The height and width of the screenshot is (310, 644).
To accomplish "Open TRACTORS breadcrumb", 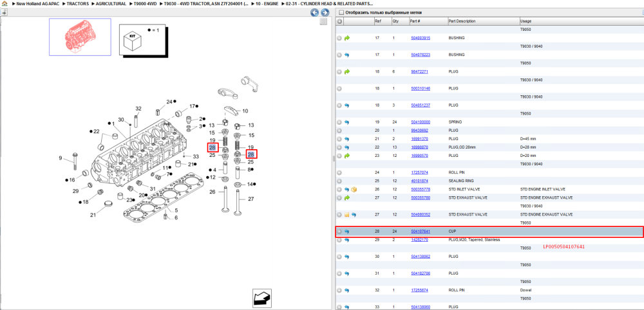I will 78,3.
